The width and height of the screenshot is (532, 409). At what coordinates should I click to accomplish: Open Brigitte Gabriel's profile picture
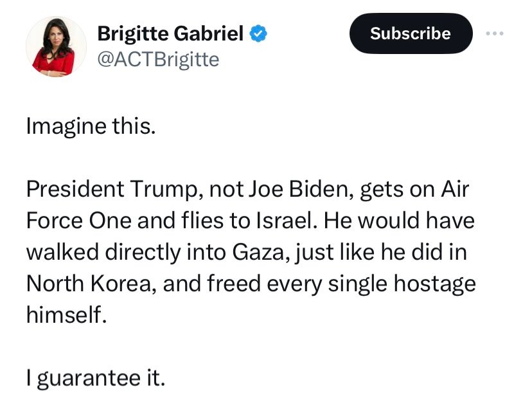tap(56, 47)
